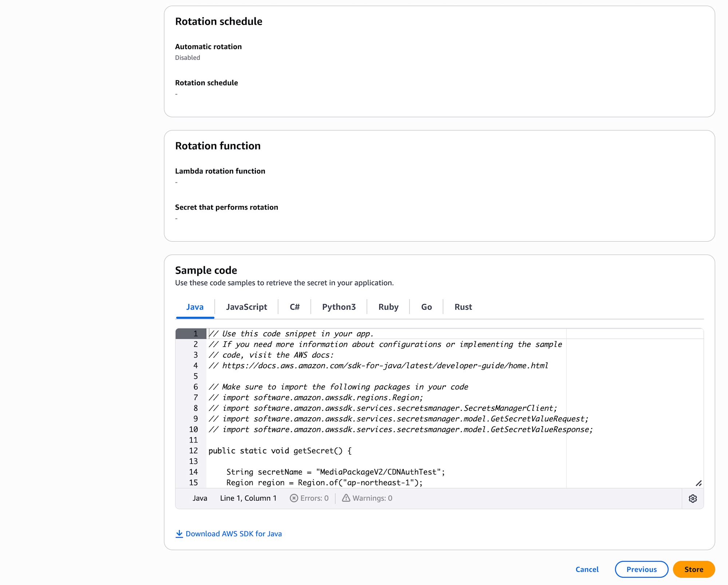
Task: Cancel the secret creation
Action: tap(587, 569)
